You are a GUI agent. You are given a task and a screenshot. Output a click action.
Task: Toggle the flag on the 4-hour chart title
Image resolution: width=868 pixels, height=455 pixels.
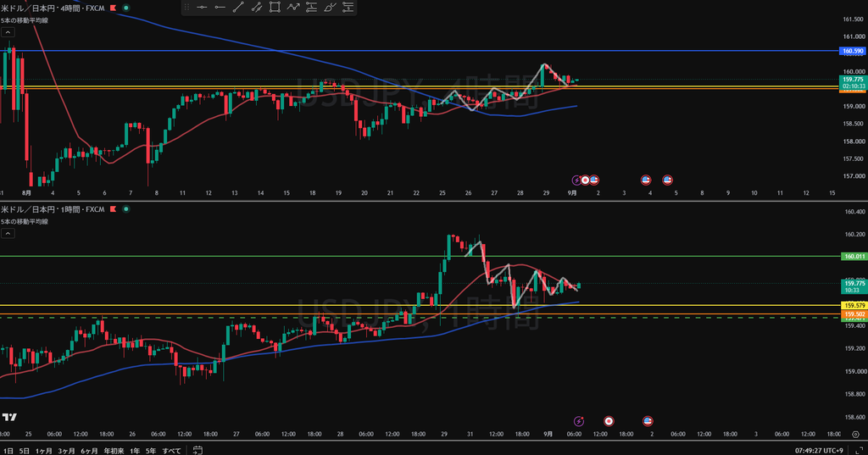pyautogui.click(x=114, y=8)
